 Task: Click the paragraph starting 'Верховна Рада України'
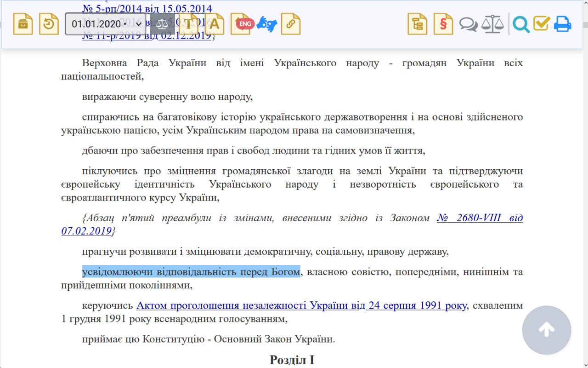click(x=292, y=70)
